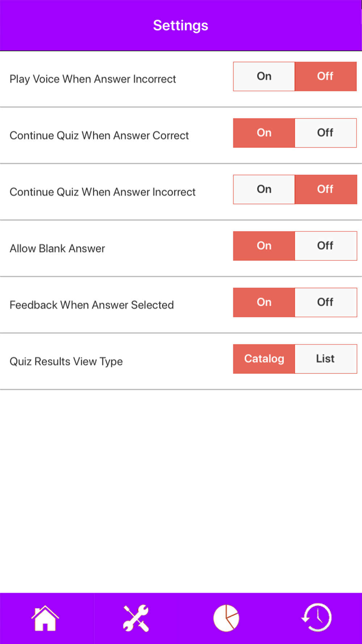
Task: Tap the Quiz Results View Type label
Action: [66, 361]
